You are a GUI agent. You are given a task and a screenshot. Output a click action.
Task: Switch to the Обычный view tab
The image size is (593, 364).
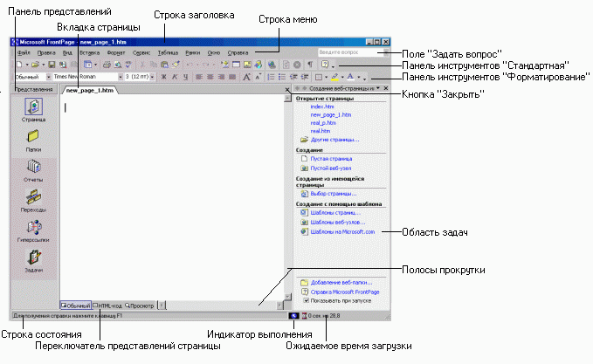coord(76,306)
